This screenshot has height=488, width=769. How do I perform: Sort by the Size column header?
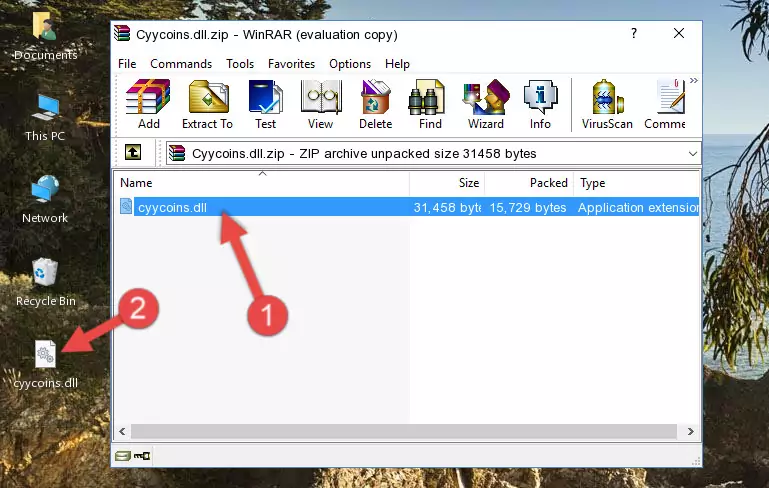[x=447, y=183]
